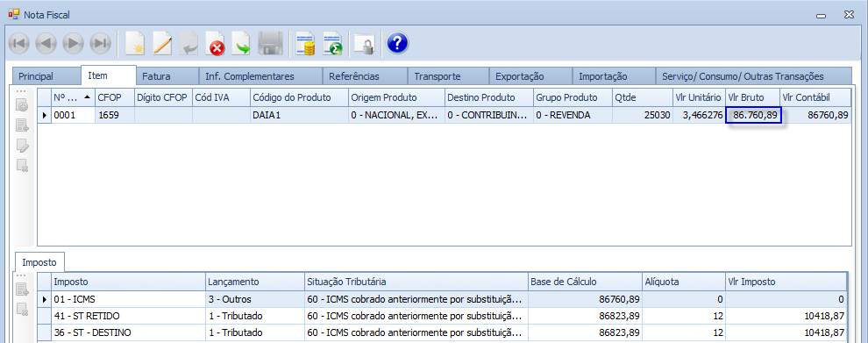The height and width of the screenshot is (343, 868).
Task: Click the Situação Tributária column header
Action: (416, 282)
